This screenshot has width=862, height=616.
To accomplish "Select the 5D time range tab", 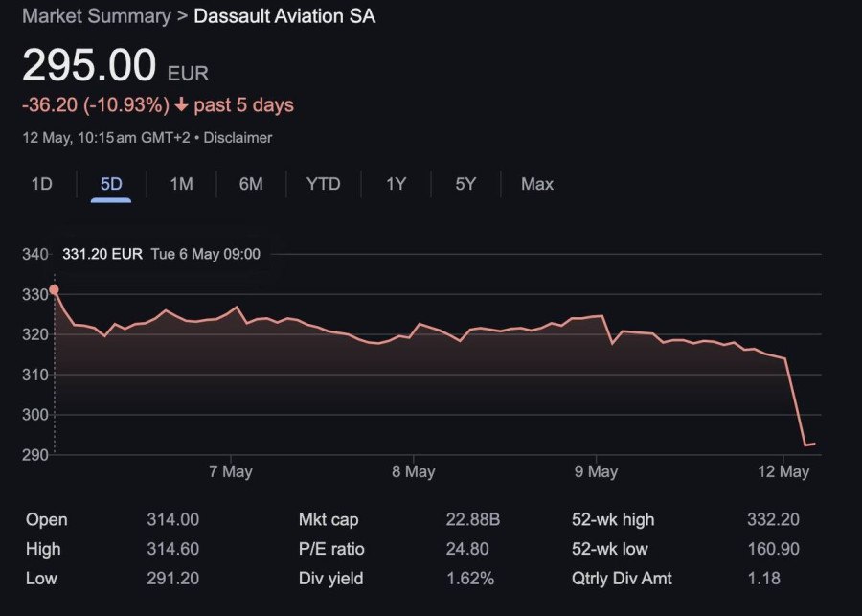I will [x=111, y=184].
